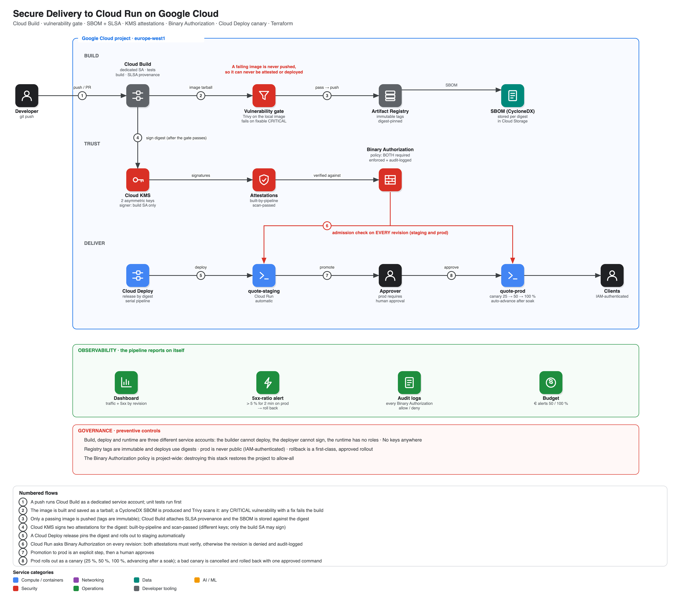This screenshot has height=616, width=681.
Task: Select the Audit logs icon
Action: [x=409, y=382]
